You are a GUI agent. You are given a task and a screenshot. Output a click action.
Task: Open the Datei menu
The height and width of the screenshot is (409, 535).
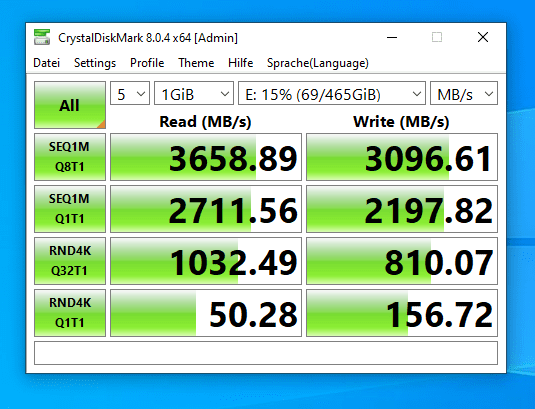point(46,63)
